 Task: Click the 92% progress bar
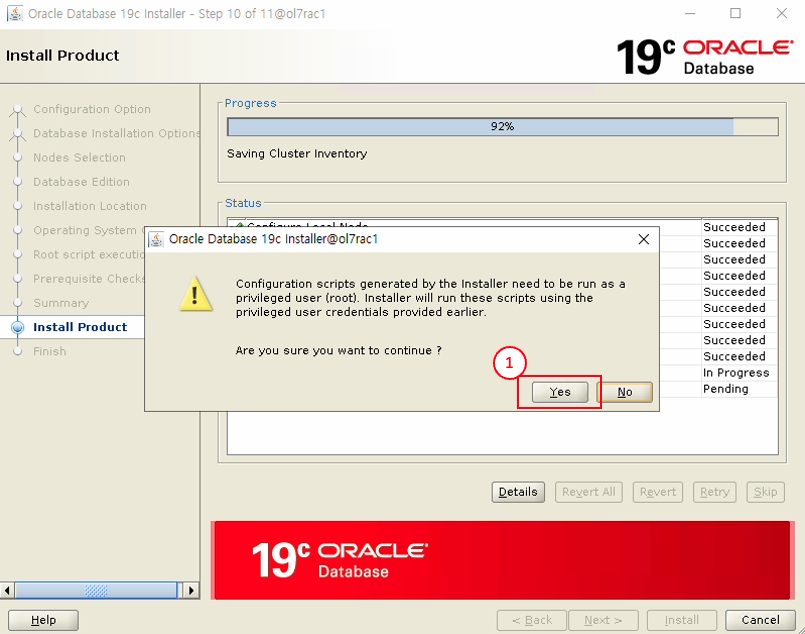[502, 127]
